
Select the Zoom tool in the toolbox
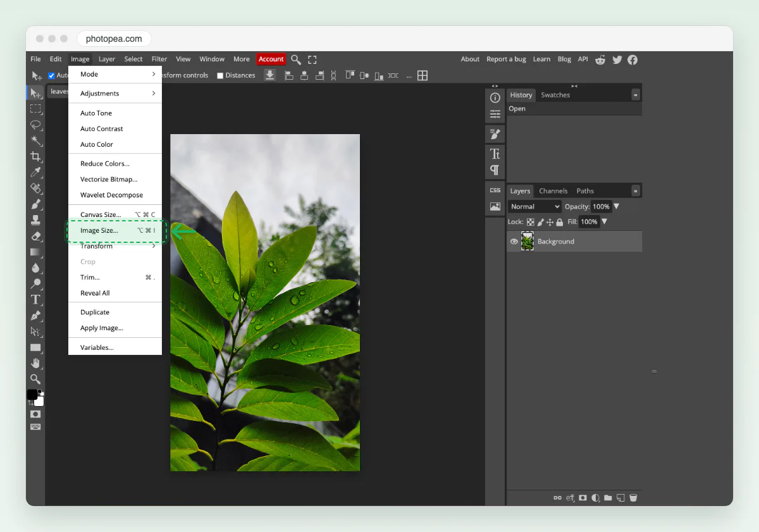point(36,379)
